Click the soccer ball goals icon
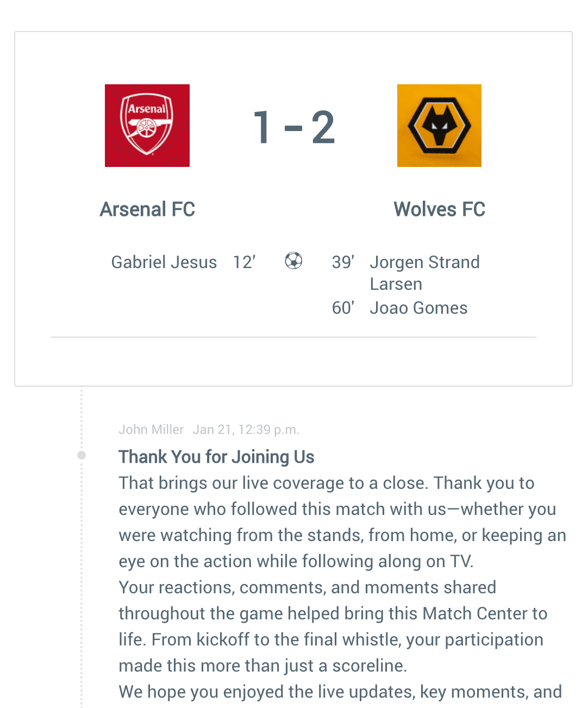The image size is (588, 708). click(293, 261)
